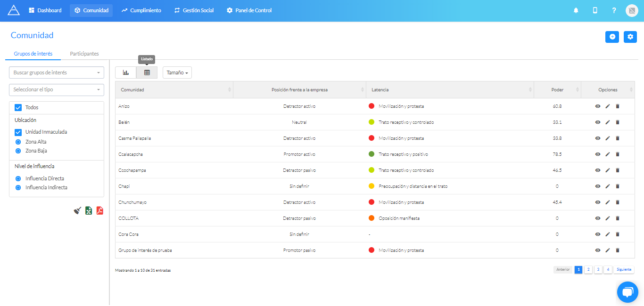The width and height of the screenshot is (644, 306).
Task: Open notifications bell icon
Action: [x=576, y=10]
